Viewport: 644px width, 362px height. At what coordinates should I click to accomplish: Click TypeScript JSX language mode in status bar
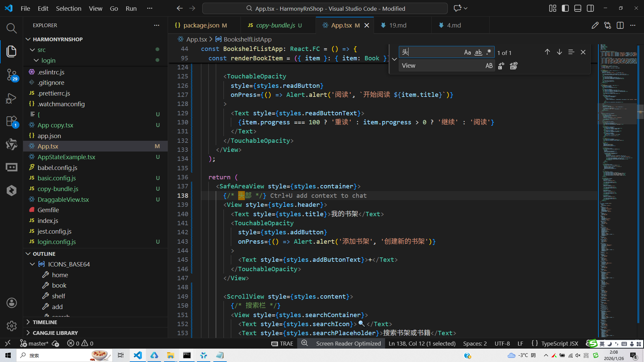point(559,344)
